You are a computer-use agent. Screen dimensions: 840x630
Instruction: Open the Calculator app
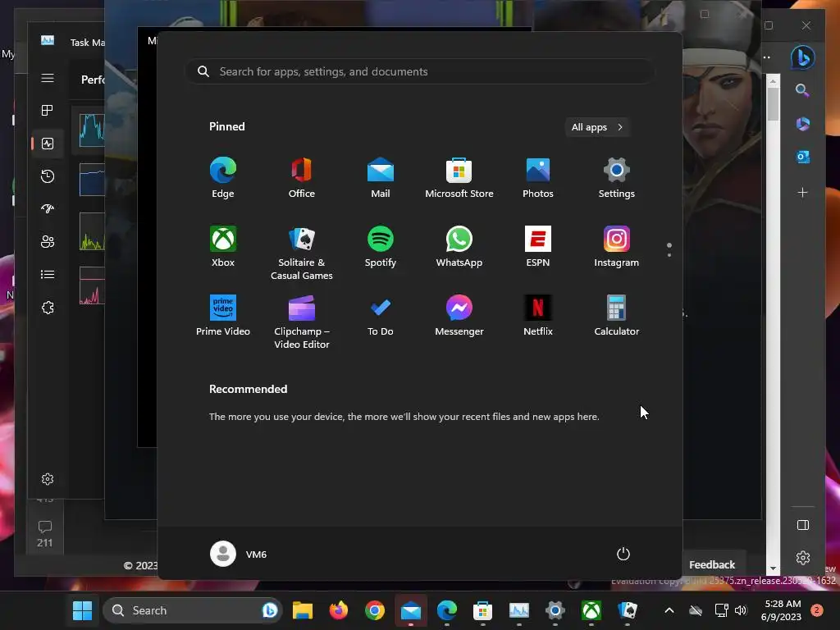point(617,316)
